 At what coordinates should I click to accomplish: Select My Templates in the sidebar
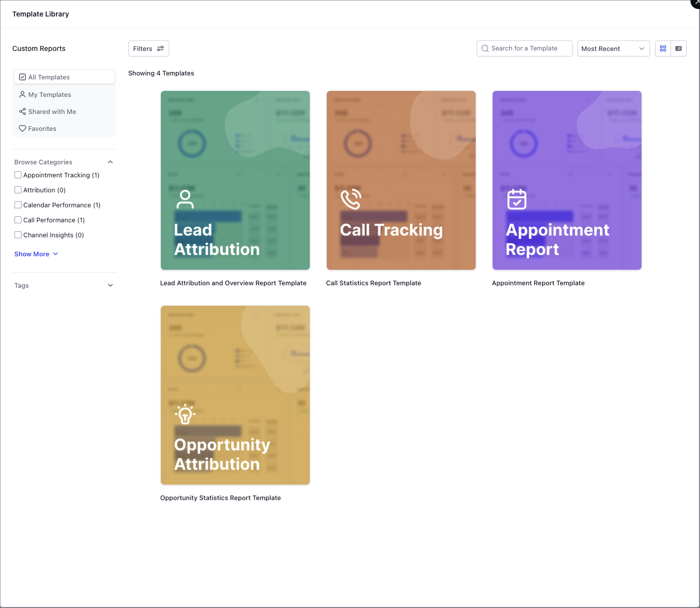[49, 94]
